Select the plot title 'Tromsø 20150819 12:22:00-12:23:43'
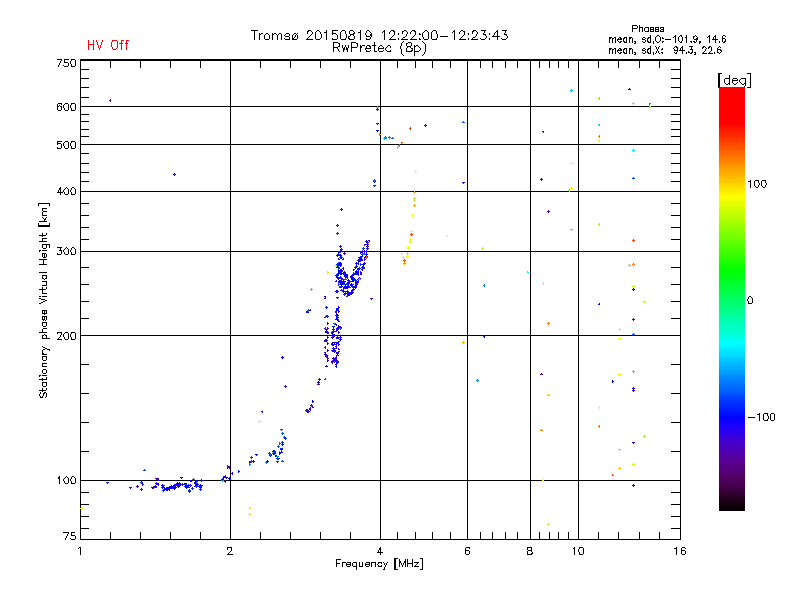Viewport: 800px width, 600px height. (379, 35)
